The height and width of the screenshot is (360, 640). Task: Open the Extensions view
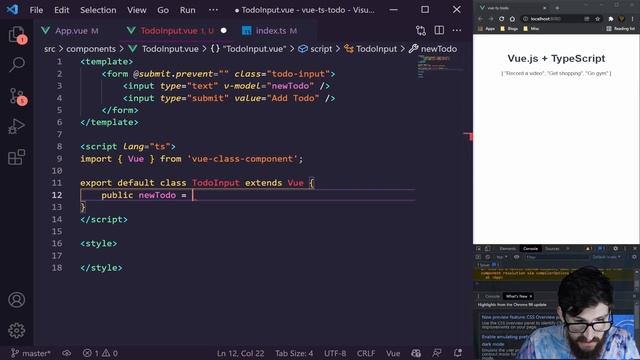click(16, 157)
